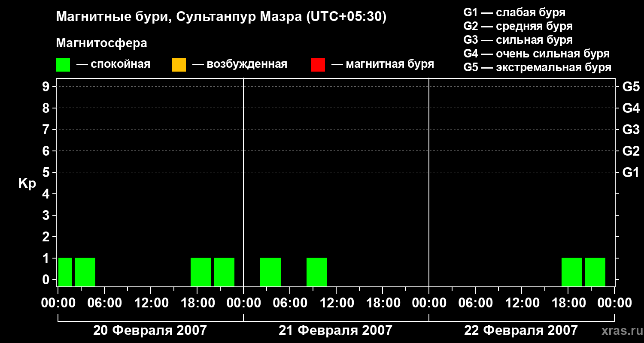Click the '18:00' time label for 20 Февраля
The image size is (644, 343).
(197, 303)
